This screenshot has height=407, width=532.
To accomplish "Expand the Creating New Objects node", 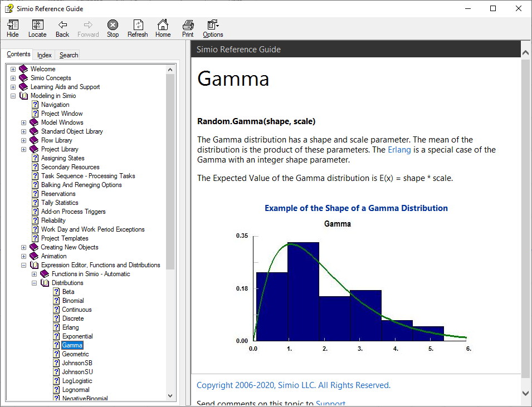I will coord(23,247).
